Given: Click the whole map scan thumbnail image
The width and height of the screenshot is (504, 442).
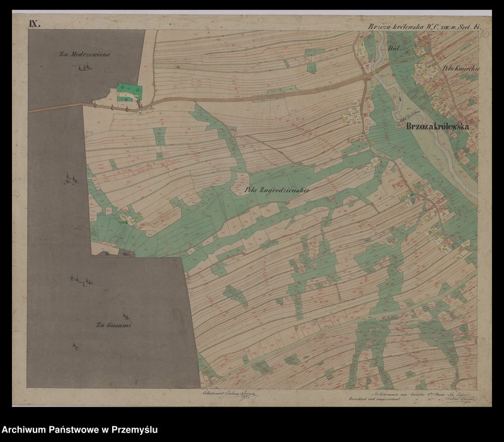Looking at the screenshot, I should pos(252,208).
